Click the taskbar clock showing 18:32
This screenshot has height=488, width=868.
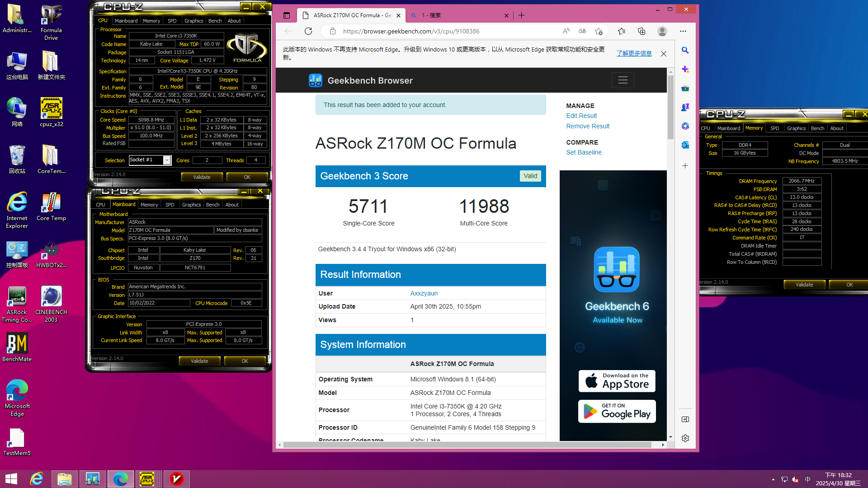pyautogui.click(x=838, y=479)
